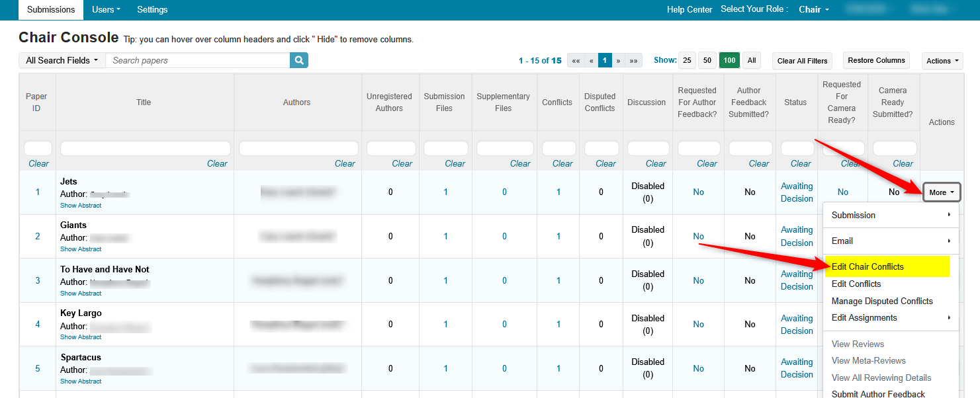Show 50 papers per page
This screenshot has height=398, width=980.
(707, 60)
